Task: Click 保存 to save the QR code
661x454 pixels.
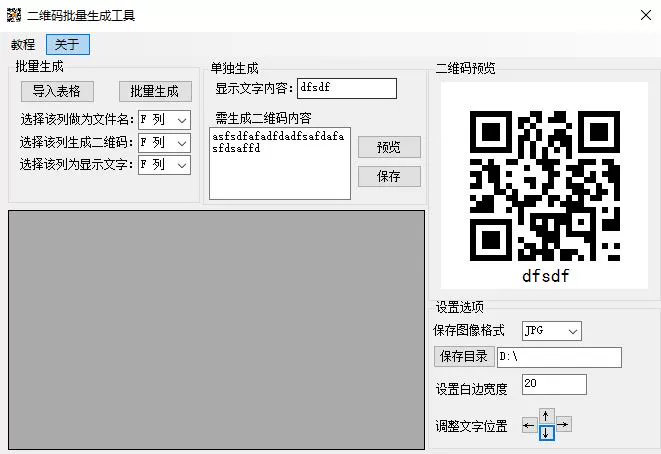Action: click(x=389, y=176)
